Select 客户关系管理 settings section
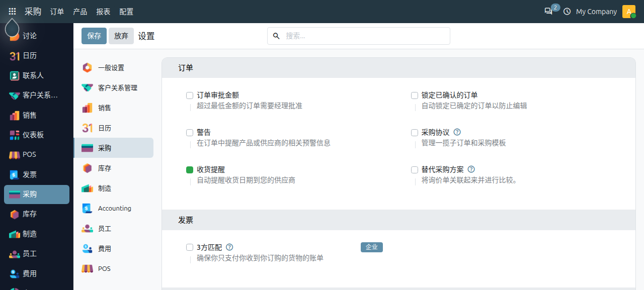Screen dimensions: 644x290 click(114, 87)
